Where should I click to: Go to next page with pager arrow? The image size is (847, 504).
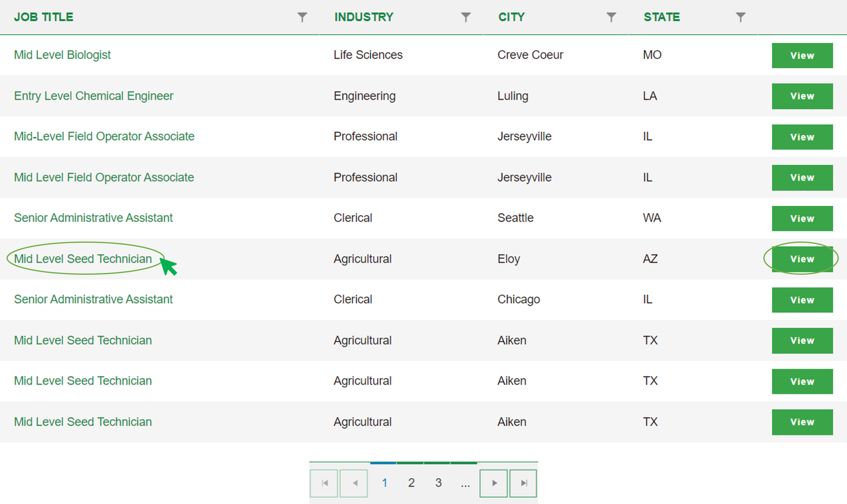(x=494, y=483)
